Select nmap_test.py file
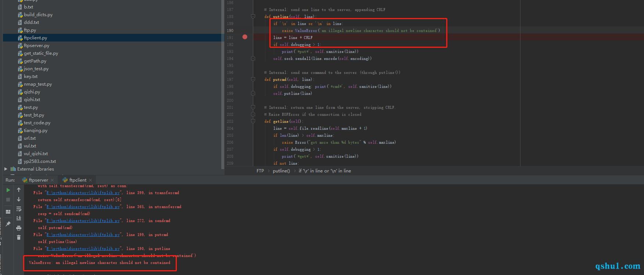 point(38,84)
